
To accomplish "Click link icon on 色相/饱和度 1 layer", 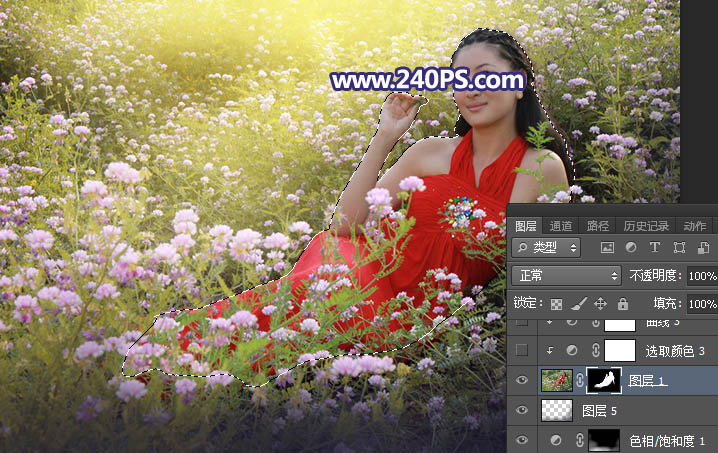I will 579,440.
